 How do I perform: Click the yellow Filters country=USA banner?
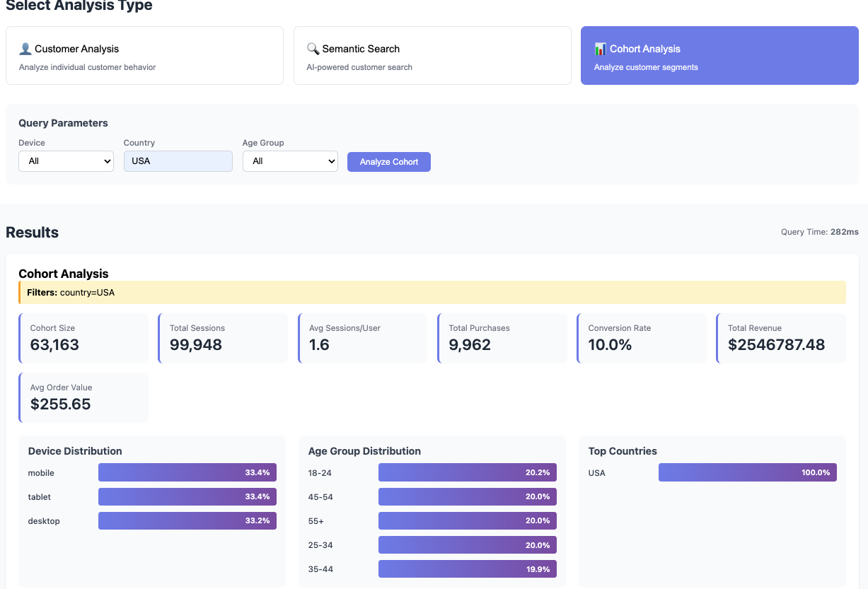click(432, 293)
